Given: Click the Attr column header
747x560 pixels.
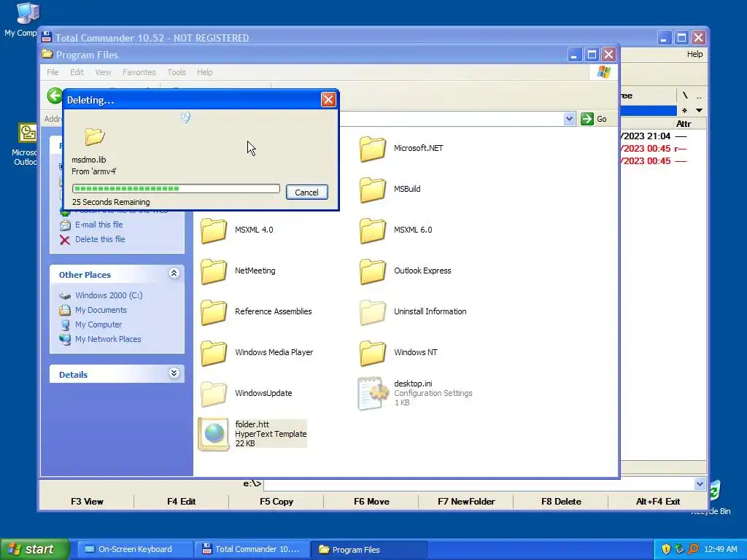Looking at the screenshot, I should click(683, 124).
